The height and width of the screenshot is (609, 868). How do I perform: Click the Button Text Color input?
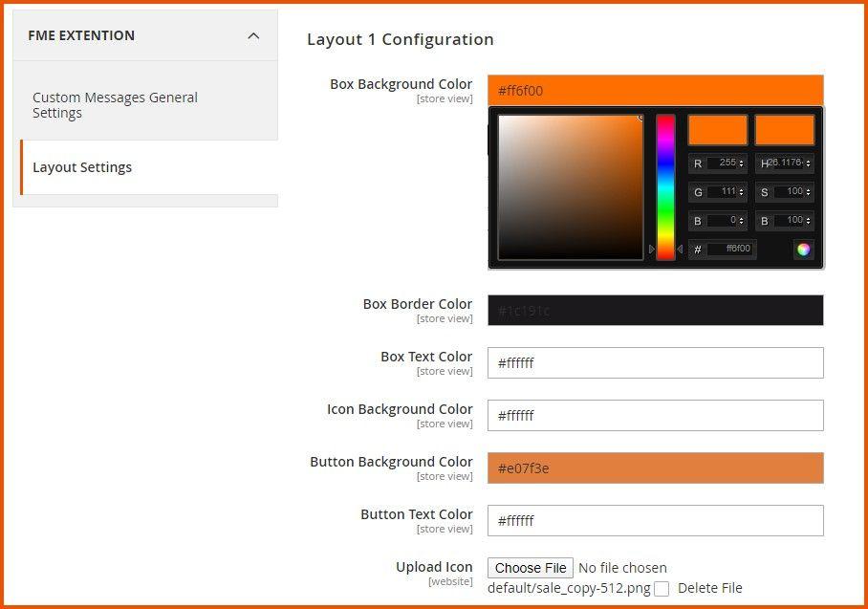pyautogui.click(x=655, y=521)
